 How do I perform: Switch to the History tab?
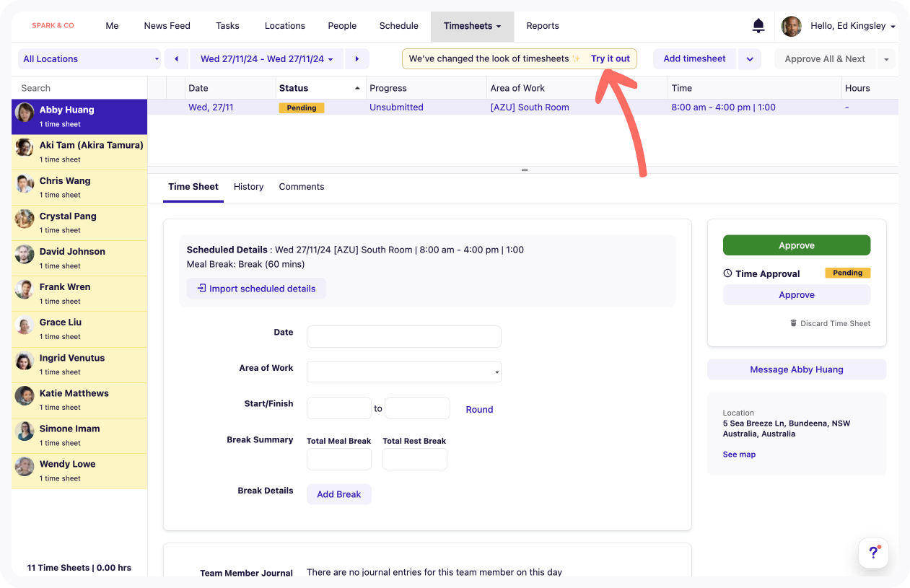[249, 187]
